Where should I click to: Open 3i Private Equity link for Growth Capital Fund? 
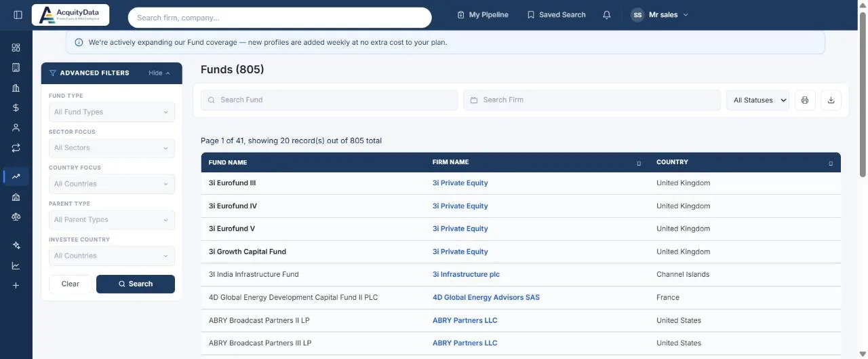point(460,252)
